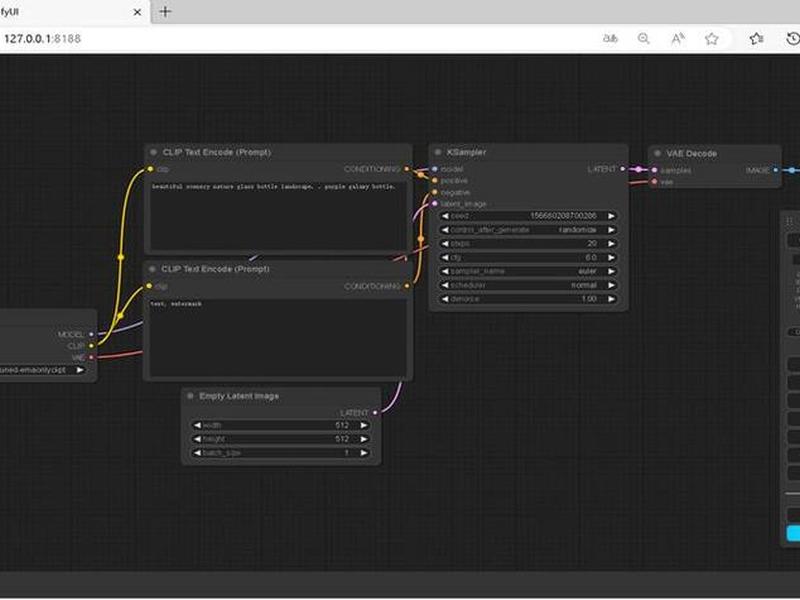Click the KSampler LATENT output port
The height and width of the screenshot is (600, 800).
622,169
